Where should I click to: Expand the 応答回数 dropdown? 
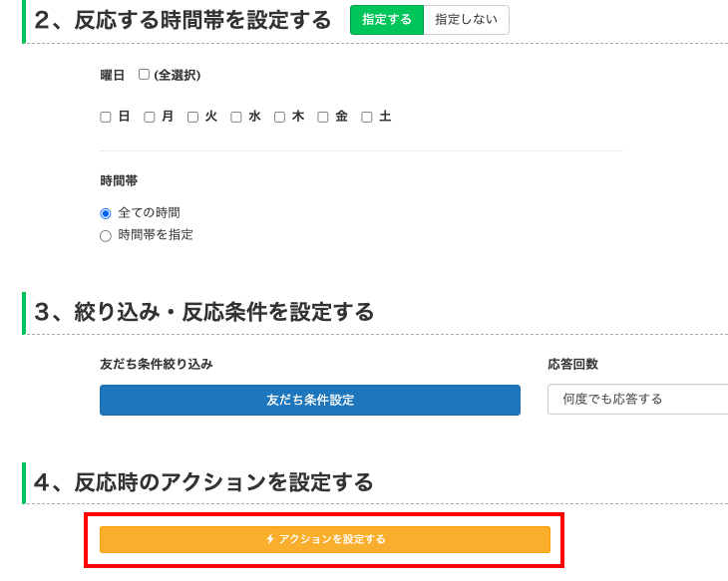(638, 400)
